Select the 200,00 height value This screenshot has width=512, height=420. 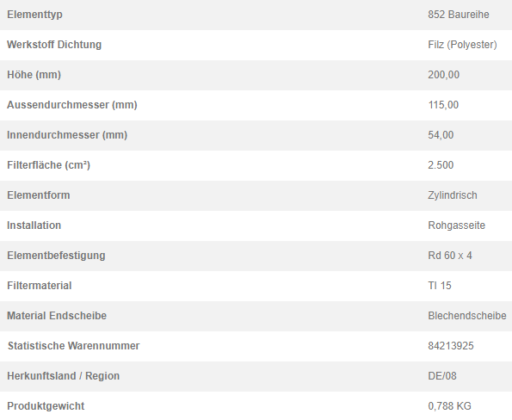click(443, 75)
